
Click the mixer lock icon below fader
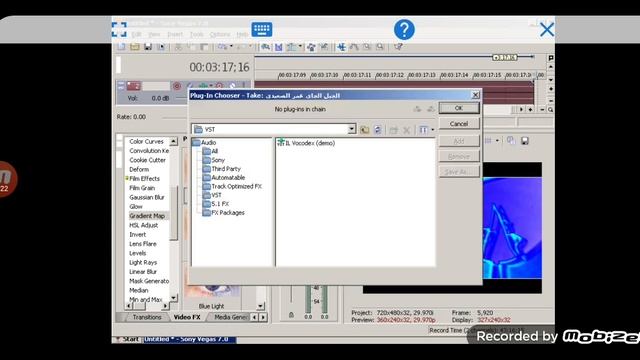291,315
